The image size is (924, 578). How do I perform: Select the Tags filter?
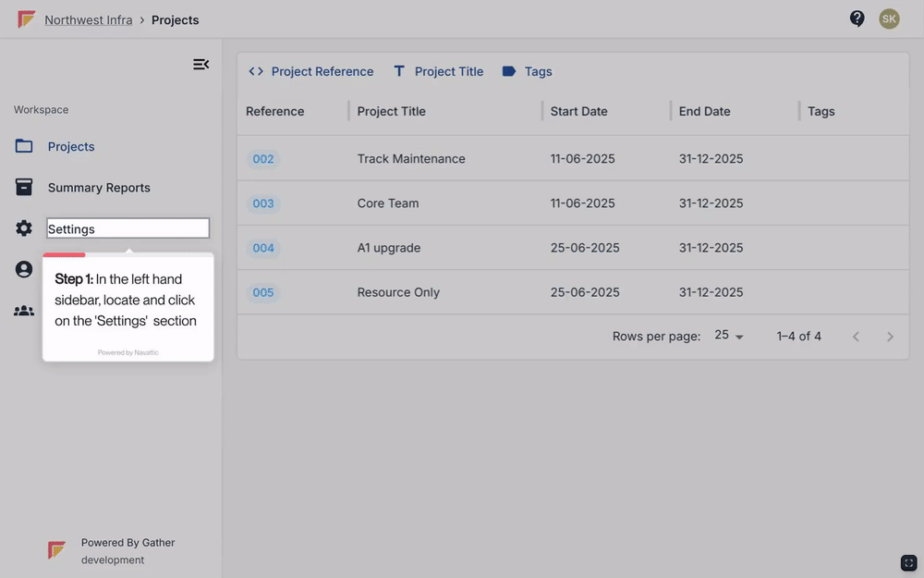click(527, 71)
